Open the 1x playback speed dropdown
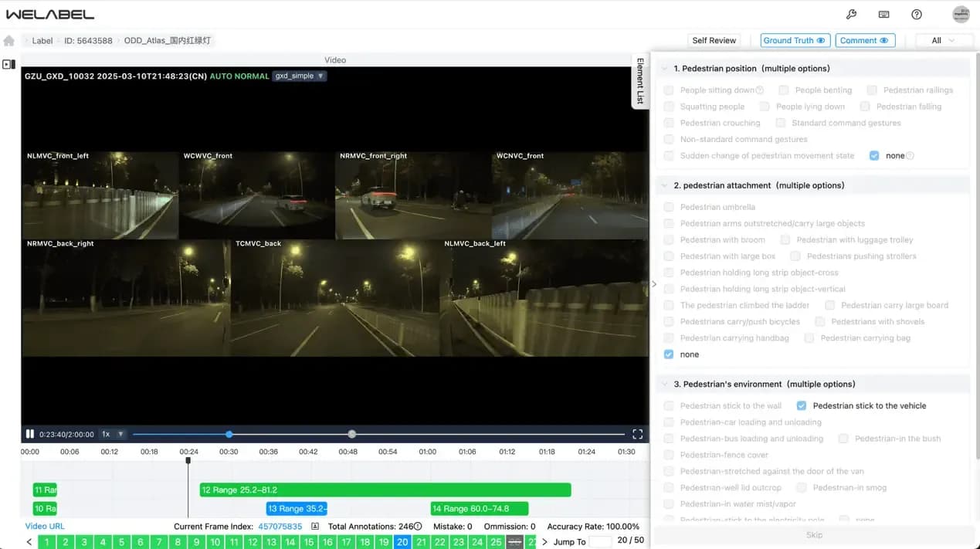Viewport: 980px width, 549px height. point(113,434)
